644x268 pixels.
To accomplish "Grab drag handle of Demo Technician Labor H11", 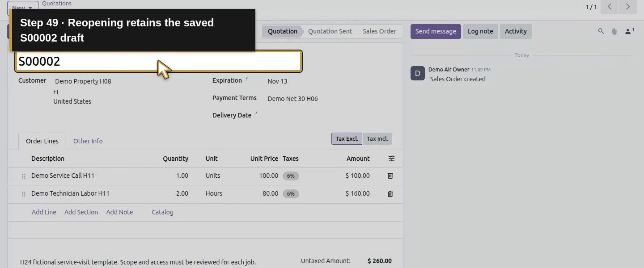I will [24, 194].
